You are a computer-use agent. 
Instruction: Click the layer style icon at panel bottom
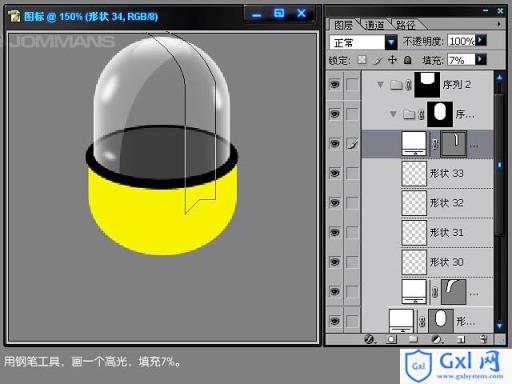click(369, 339)
